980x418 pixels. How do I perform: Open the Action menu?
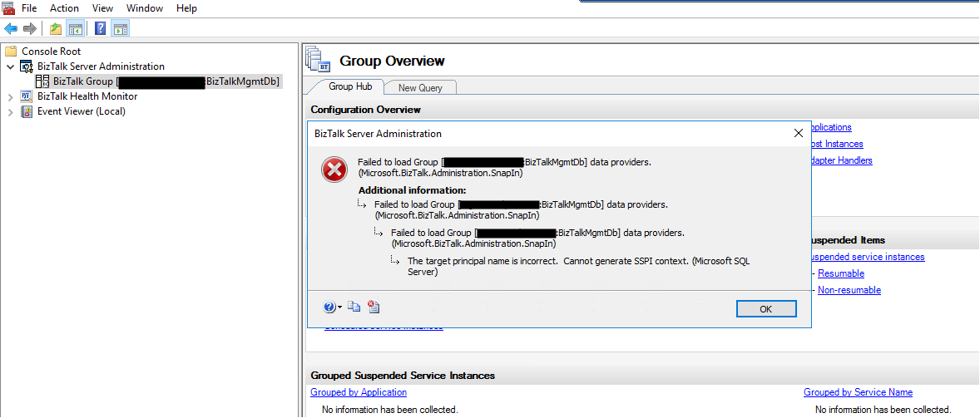coord(64,8)
